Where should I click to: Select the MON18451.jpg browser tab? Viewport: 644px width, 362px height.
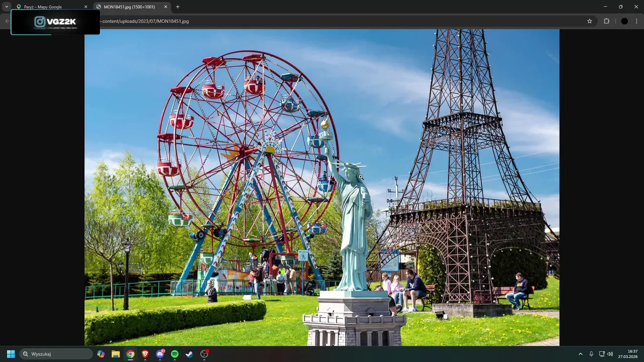click(132, 7)
